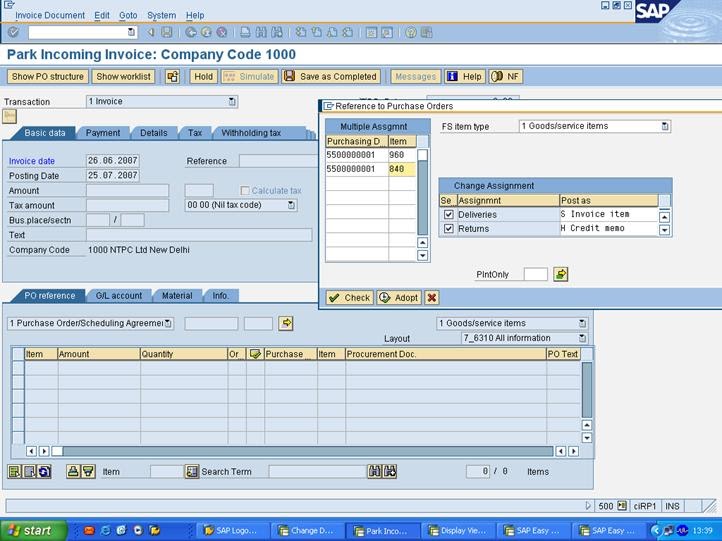This screenshot has width=722, height=541.
Task: Click the Print icon in toolbar
Action: coord(245,32)
